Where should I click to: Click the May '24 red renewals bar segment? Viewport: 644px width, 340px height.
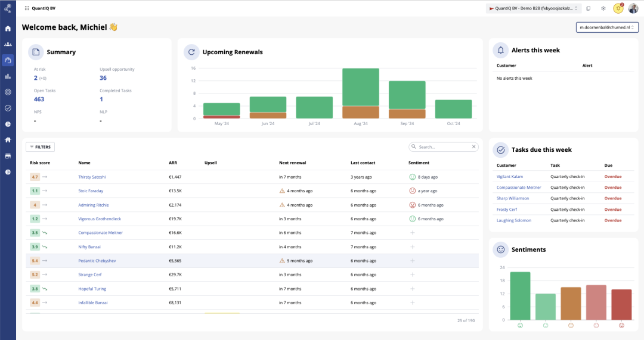coord(221,117)
